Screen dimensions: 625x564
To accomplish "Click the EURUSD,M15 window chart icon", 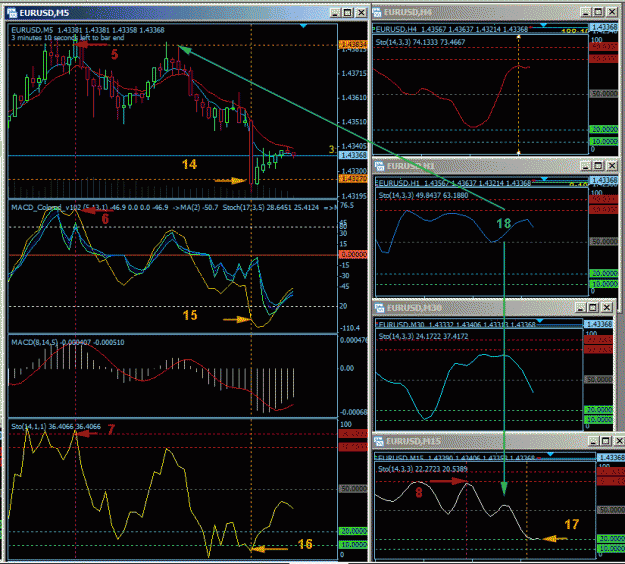I will click(378, 441).
